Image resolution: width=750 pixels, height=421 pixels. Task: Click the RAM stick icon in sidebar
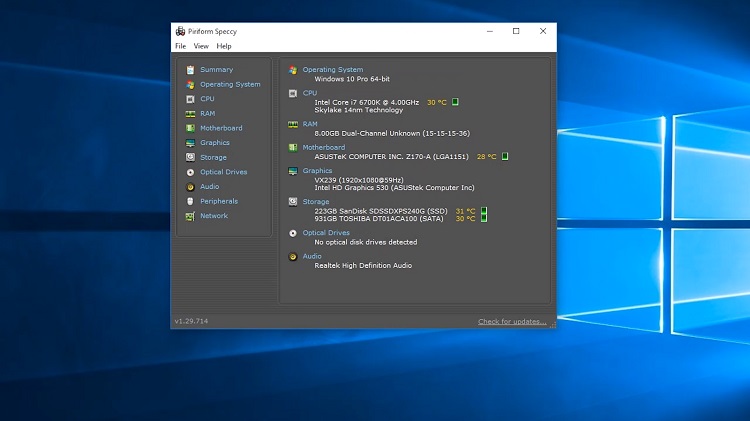point(190,114)
